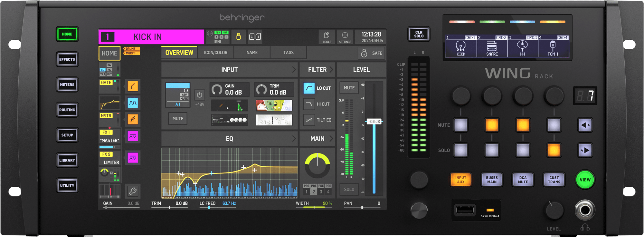Switch to the TAGS tab

(x=289, y=53)
